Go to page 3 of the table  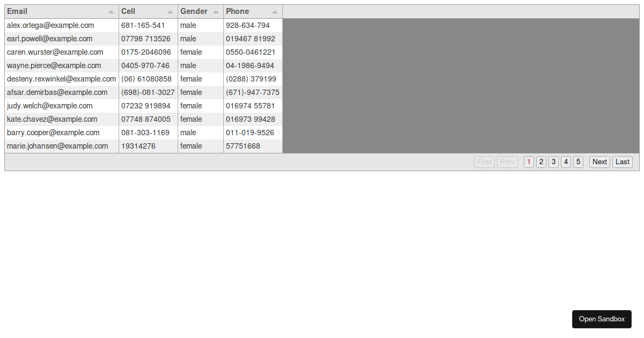pyautogui.click(x=553, y=161)
